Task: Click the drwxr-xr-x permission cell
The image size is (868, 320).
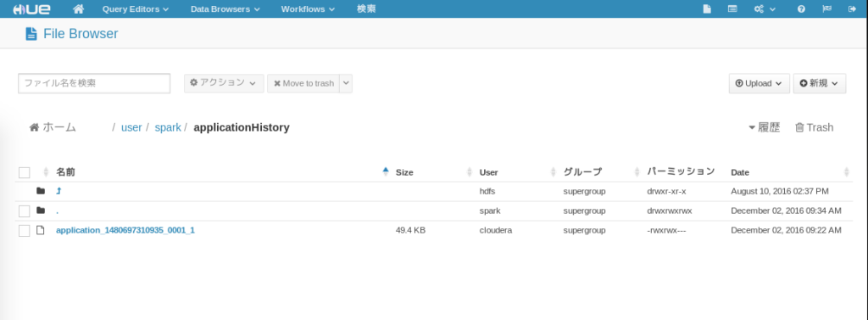Action: coord(666,191)
